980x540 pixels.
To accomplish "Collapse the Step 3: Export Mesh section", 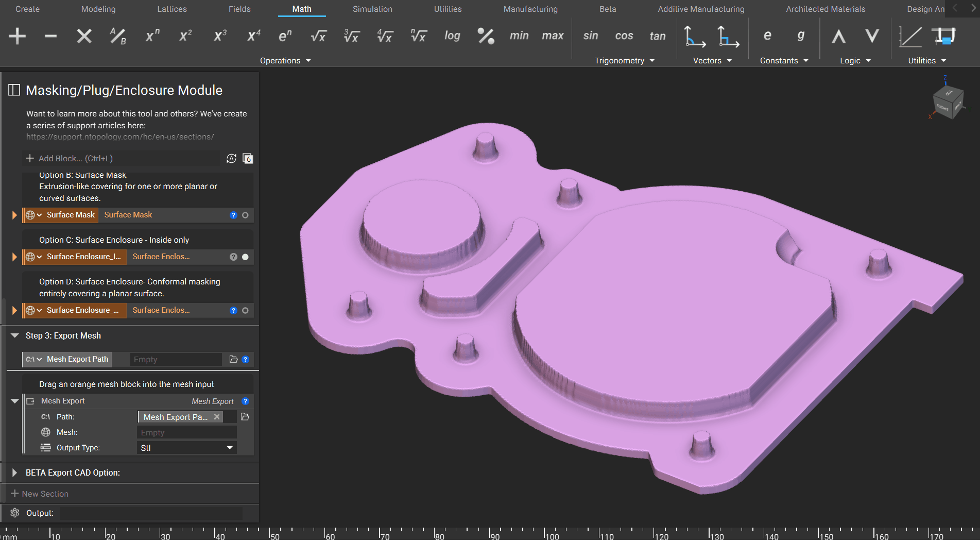I will (x=14, y=335).
